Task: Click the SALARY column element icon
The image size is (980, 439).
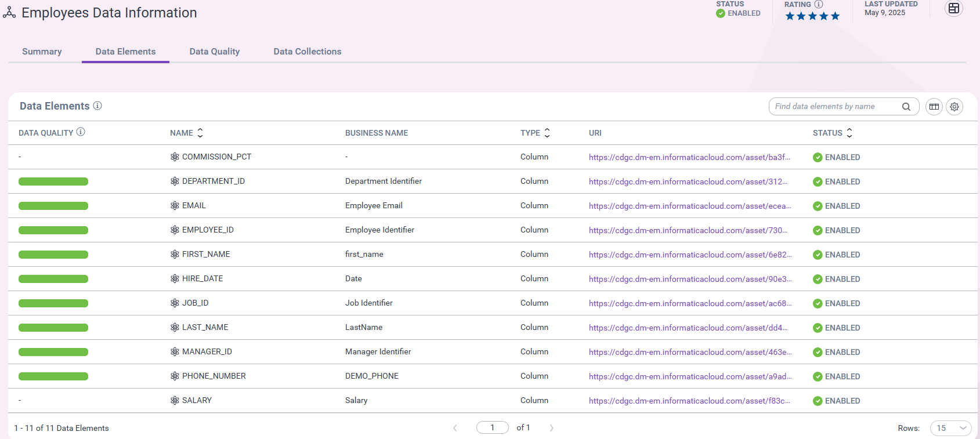Action: 175,400
